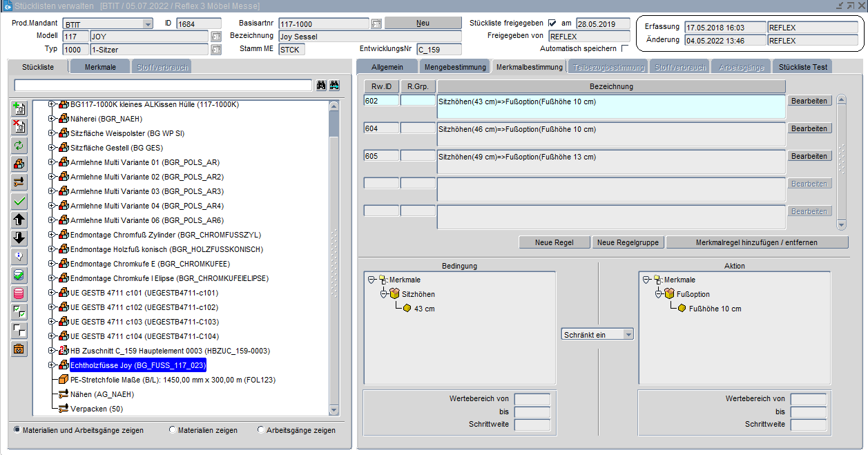The width and height of the screenshot is (868, 455).
Task: Uncheck the Stückliste freigegeben checkbox
Action: pyautogui.click(x=552, y=23)
